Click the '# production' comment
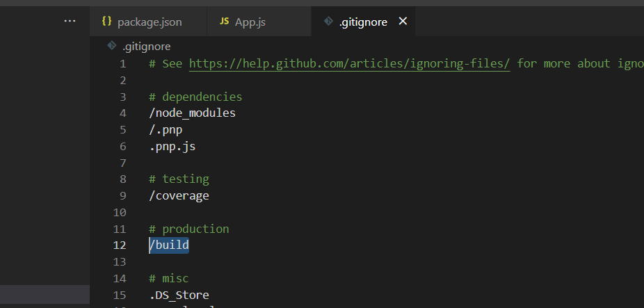This screenshot has height=308, width=644. click(x=189, y=229)
